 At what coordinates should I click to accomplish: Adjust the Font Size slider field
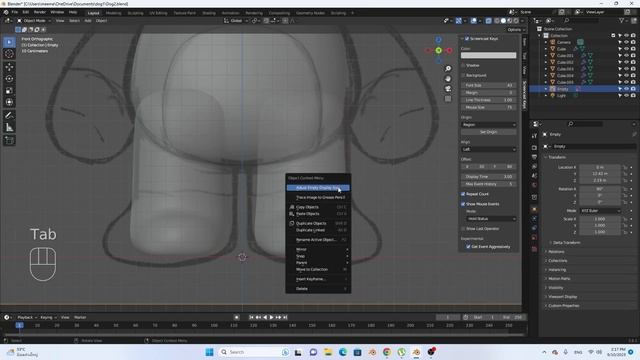click(489, 85)
